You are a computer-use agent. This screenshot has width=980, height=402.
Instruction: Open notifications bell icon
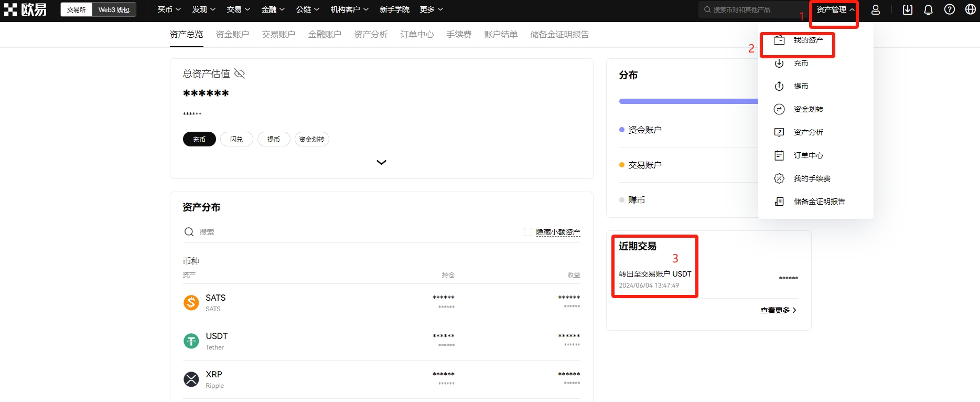pos(928,10)
